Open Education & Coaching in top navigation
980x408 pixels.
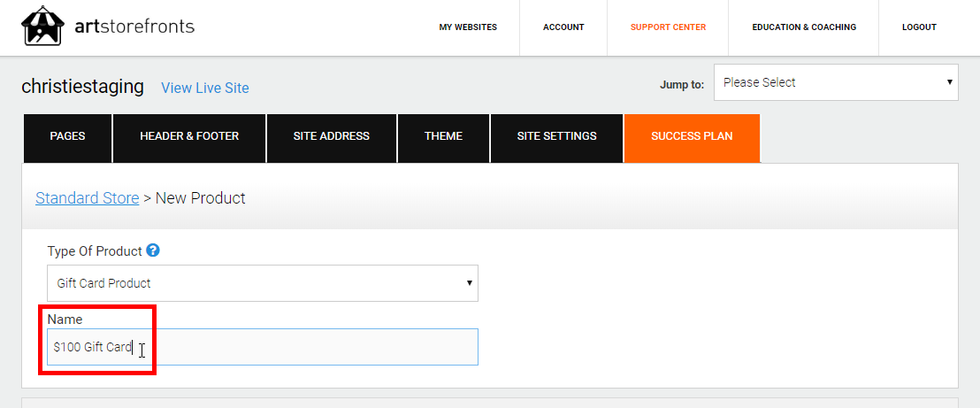(804, 27)
